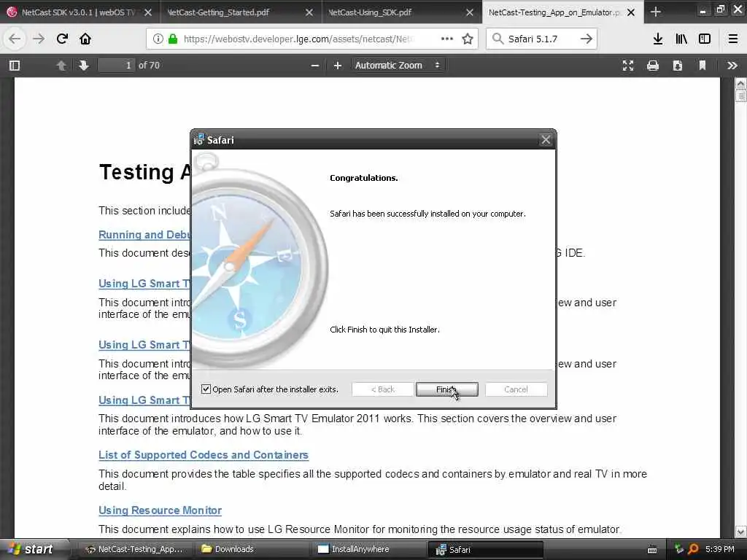Go forward in Firefox browser history
This screenshot has width=747, height=560.
coord(39,39)
